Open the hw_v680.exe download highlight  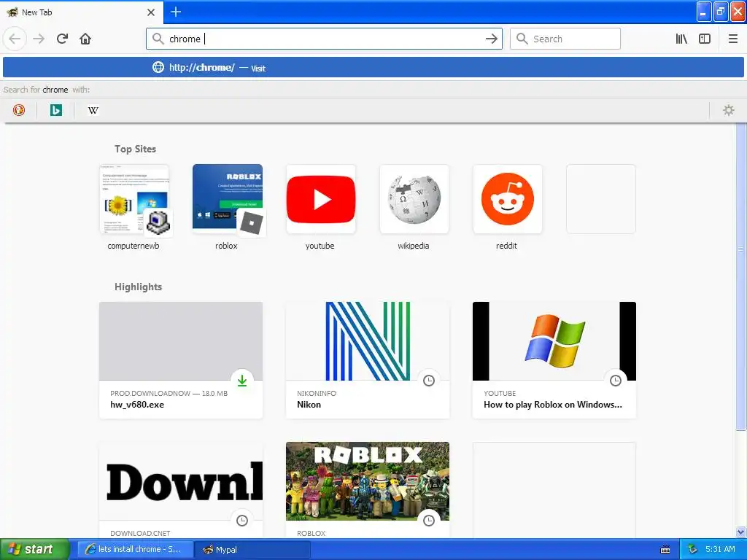181,360
